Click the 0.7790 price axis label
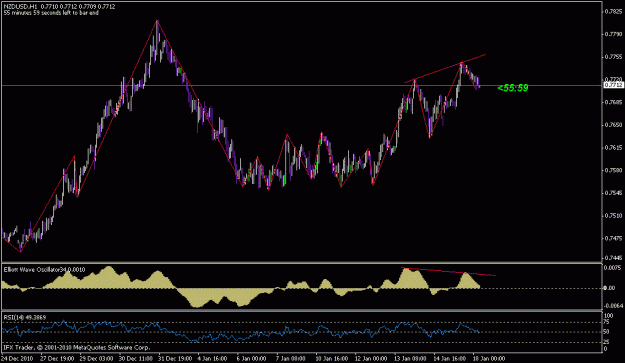Image resolution: width=625 pixels, height=363 pixels. [614, 34]
